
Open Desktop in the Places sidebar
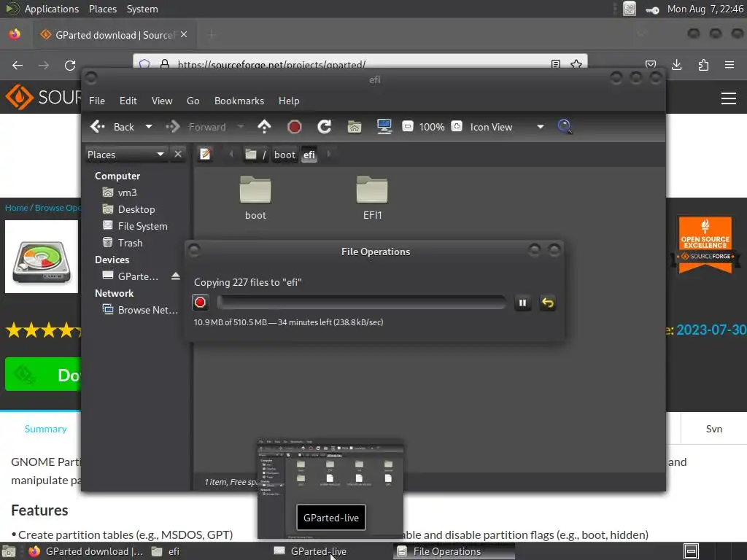point(128,209)
